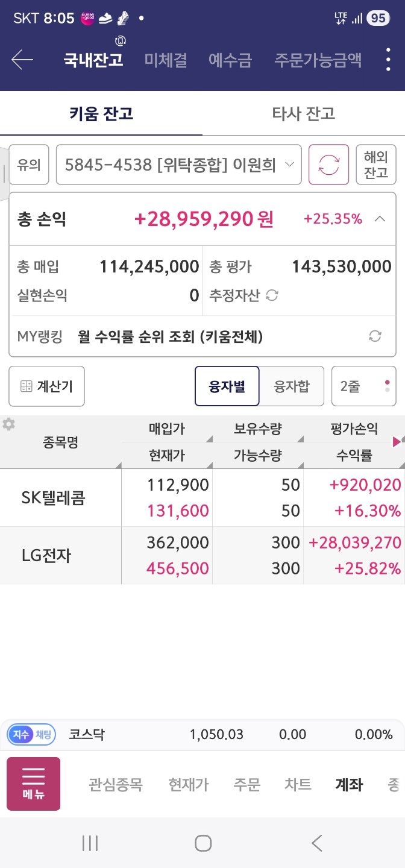Tap the 유의 button
Viewport: 405px width, 868px height.
pyautogui.click(x=29, y=165)
